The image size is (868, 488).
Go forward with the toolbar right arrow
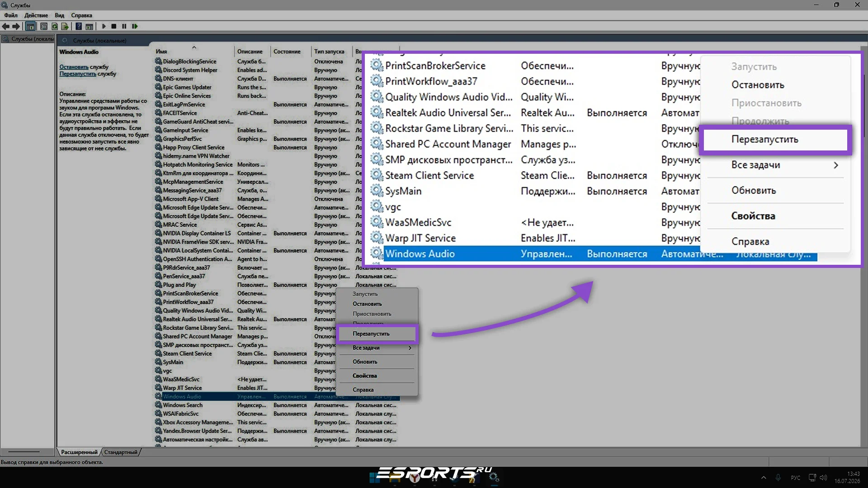coord(16,26)
